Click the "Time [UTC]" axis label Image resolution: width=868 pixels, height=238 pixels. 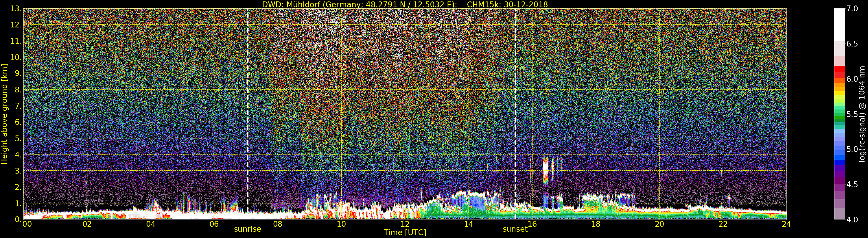[x=405, y=232]
